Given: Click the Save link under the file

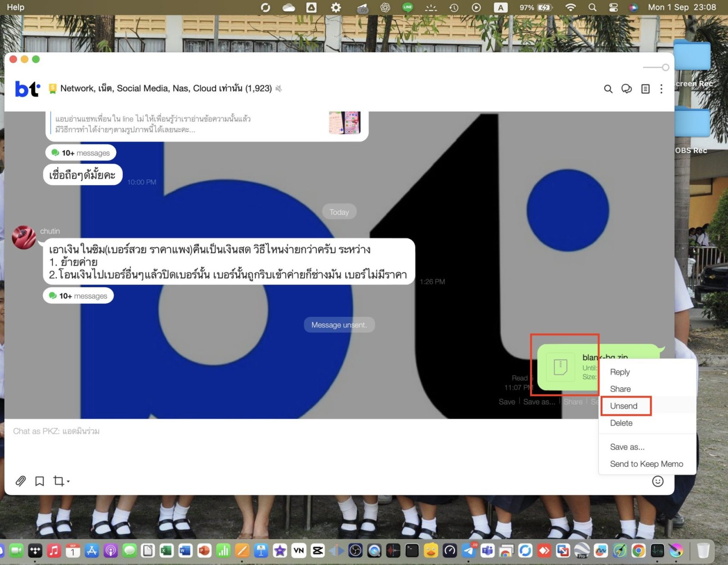Looking at the screenshot, I should click(507, 402).
